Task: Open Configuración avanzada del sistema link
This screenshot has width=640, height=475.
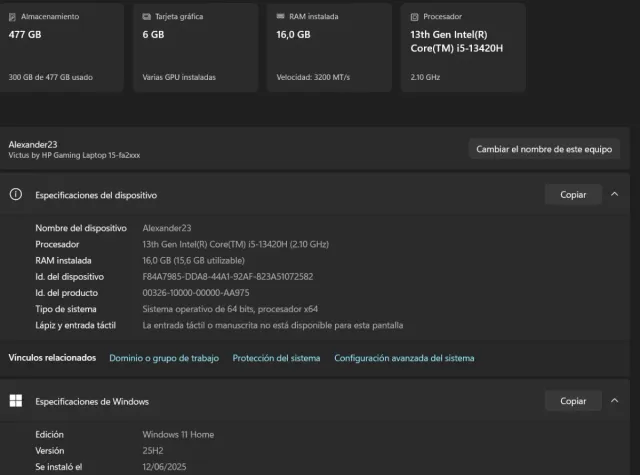Action: pos(404,358)
